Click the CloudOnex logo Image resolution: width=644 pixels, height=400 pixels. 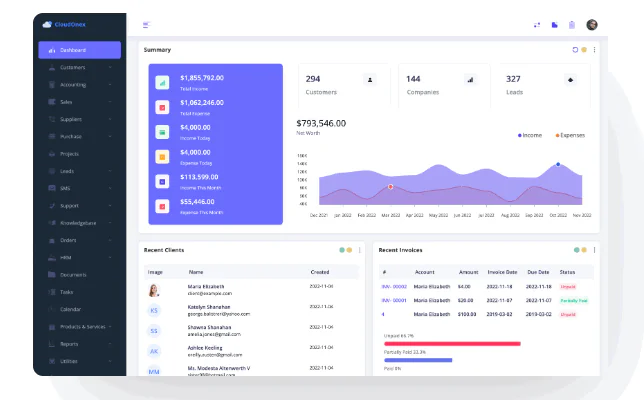point(64,25)
